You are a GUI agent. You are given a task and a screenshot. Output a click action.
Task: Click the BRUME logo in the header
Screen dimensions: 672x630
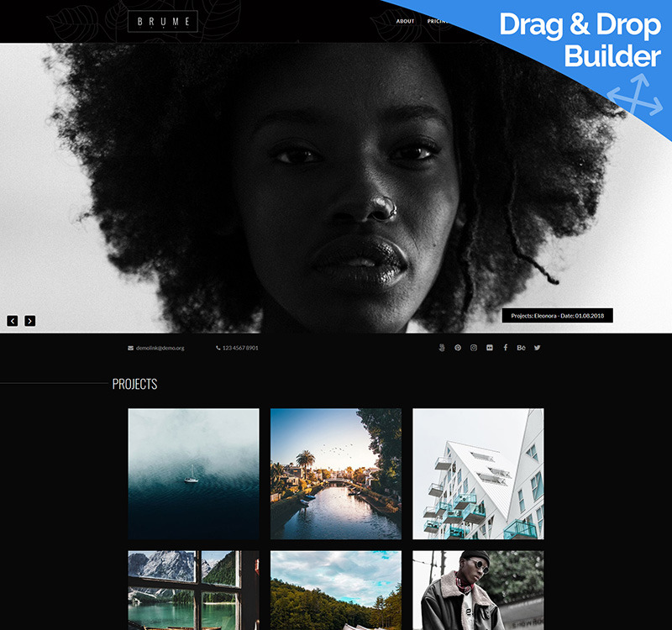[163, 22]
